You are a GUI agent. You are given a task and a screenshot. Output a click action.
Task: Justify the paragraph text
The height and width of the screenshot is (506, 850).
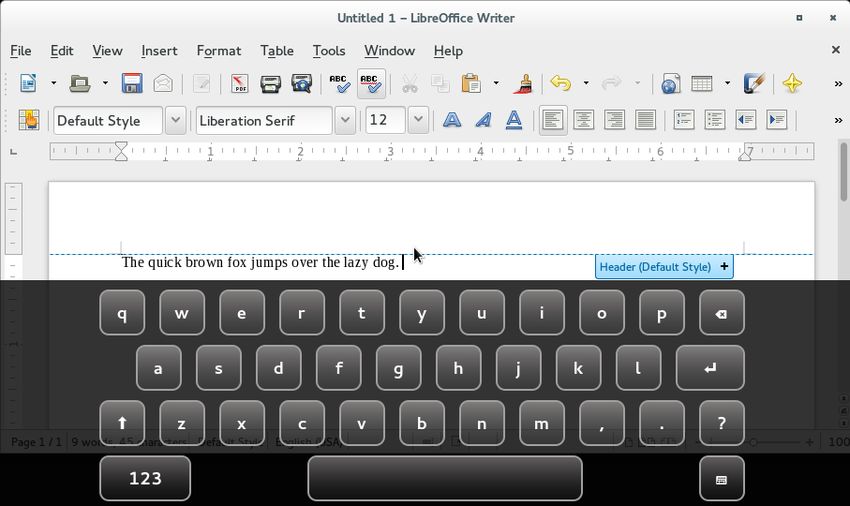pos(646,120)
